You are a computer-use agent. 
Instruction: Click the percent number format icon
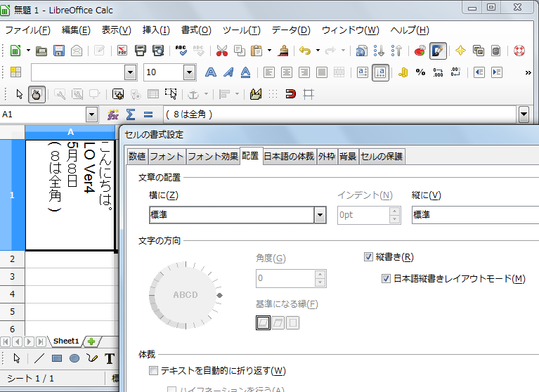pos(420,72)
